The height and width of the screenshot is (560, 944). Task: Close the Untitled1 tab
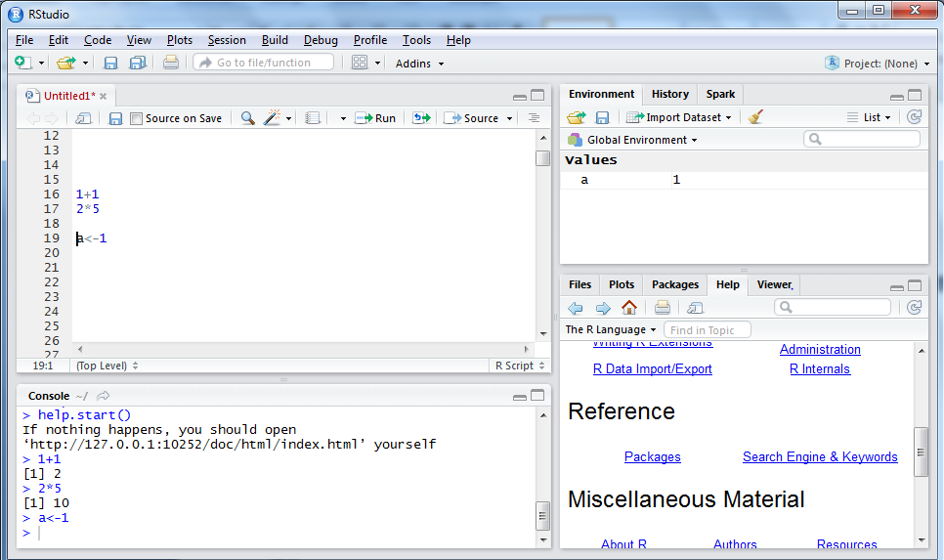103,97
